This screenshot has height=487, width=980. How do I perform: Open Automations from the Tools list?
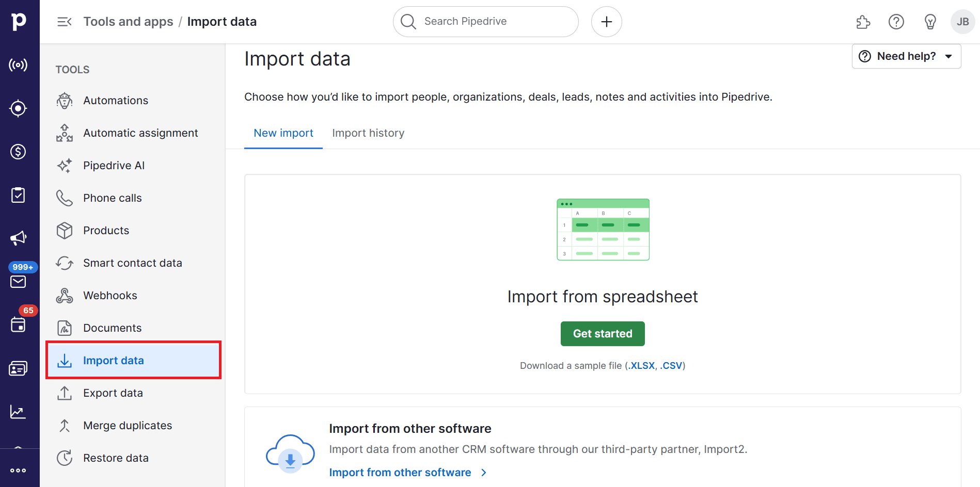[x=116, y=100]
